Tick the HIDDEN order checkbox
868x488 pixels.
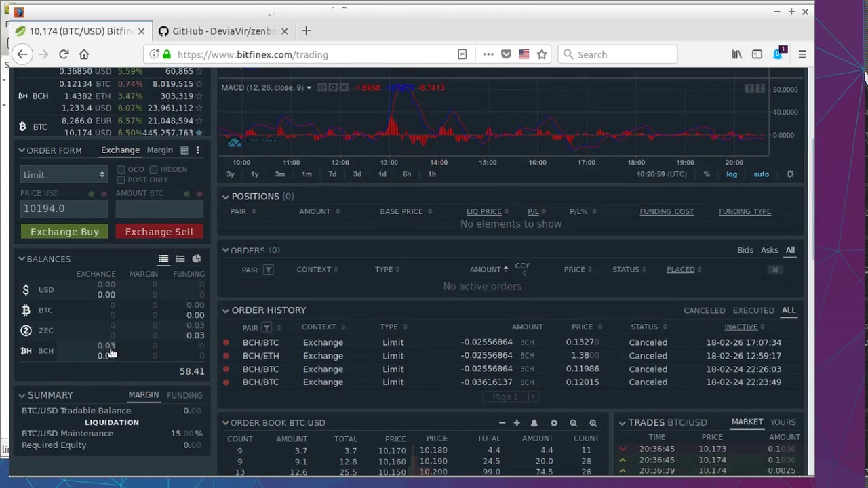pos(153,169)
